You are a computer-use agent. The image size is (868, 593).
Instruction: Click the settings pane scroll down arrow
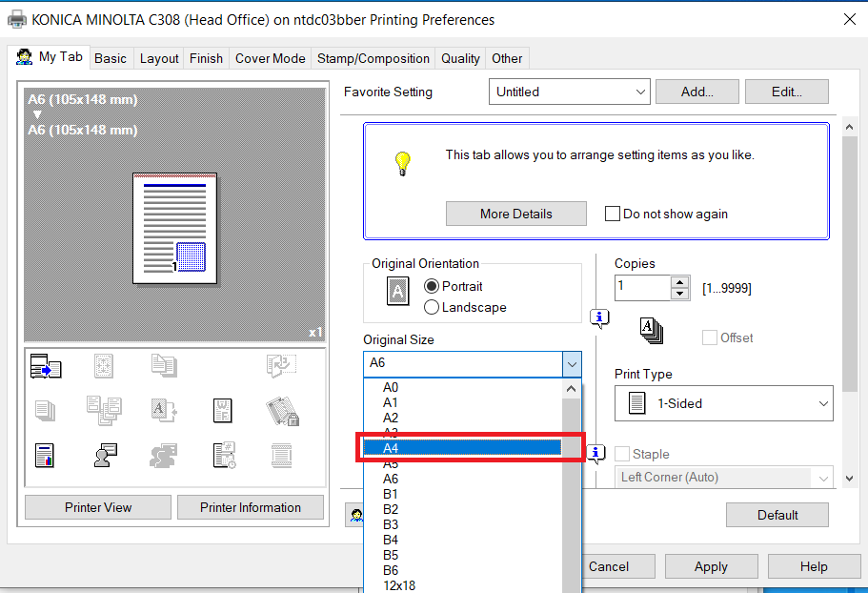point(849,479)
